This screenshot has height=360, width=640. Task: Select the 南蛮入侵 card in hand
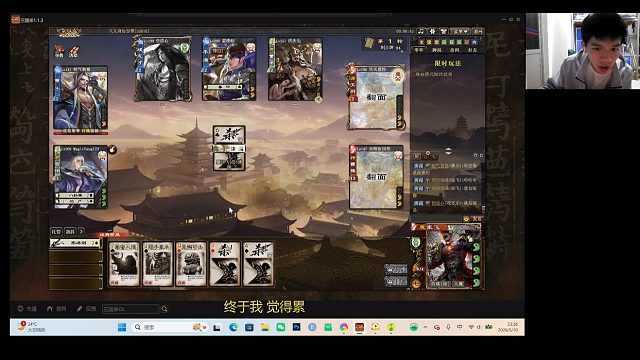pyautogui.click(x=124, y=264)
